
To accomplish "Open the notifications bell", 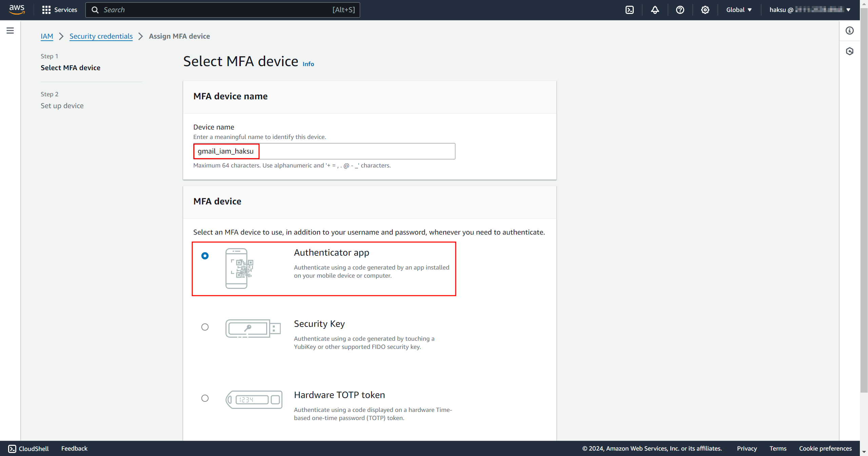I will (x=655, y=10).
